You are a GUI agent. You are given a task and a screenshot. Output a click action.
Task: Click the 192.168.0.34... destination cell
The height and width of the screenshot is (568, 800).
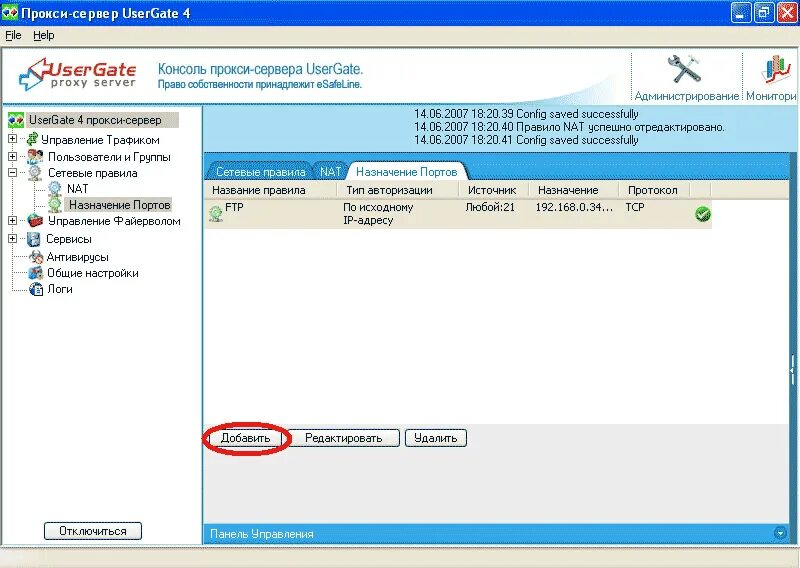[x=574, y=207]
